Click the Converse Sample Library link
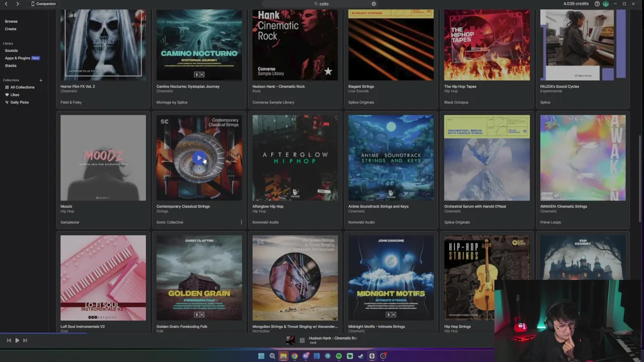 tap(273, 102)
